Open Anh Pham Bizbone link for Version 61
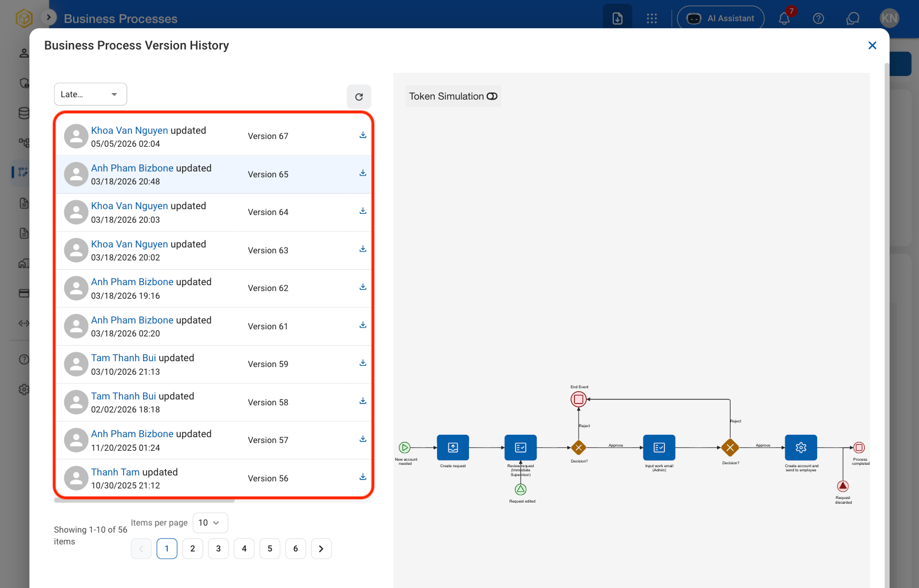919x588 pixels. [133, 320]
